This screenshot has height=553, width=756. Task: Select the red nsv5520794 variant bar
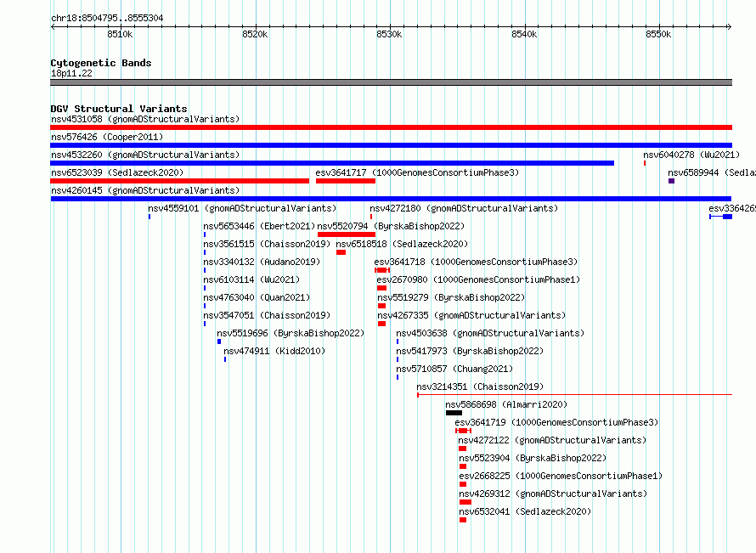(x=347, y=234)
